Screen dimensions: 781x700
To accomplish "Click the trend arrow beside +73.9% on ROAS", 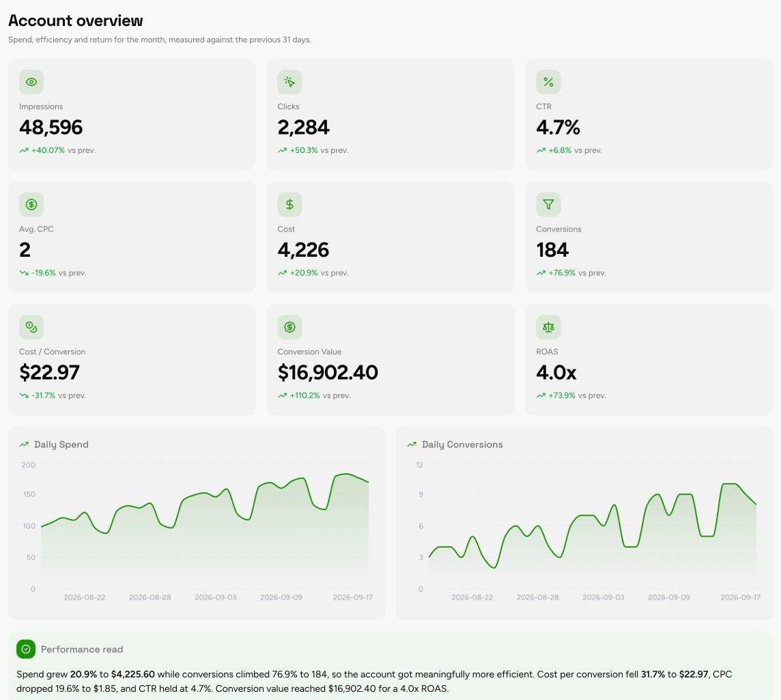I will pyautogui.click(x=541, y=395).
